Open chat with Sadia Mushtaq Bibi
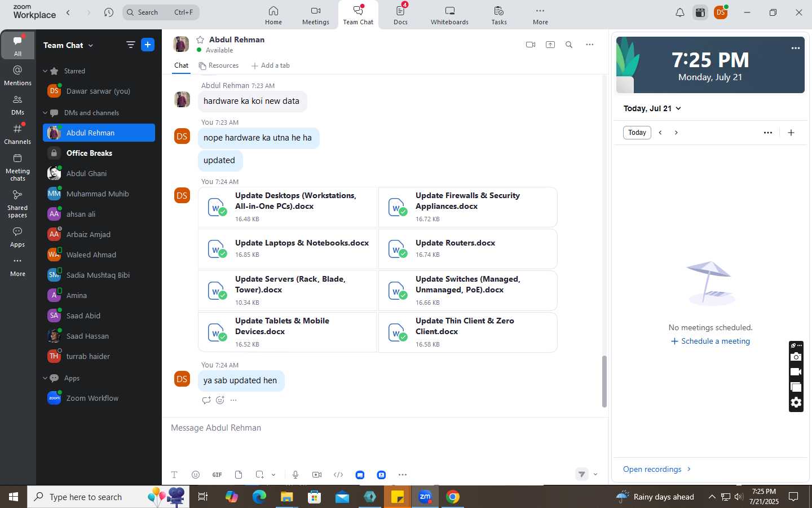The width and height of the screenshot is (812, 508). pos(99,275)
